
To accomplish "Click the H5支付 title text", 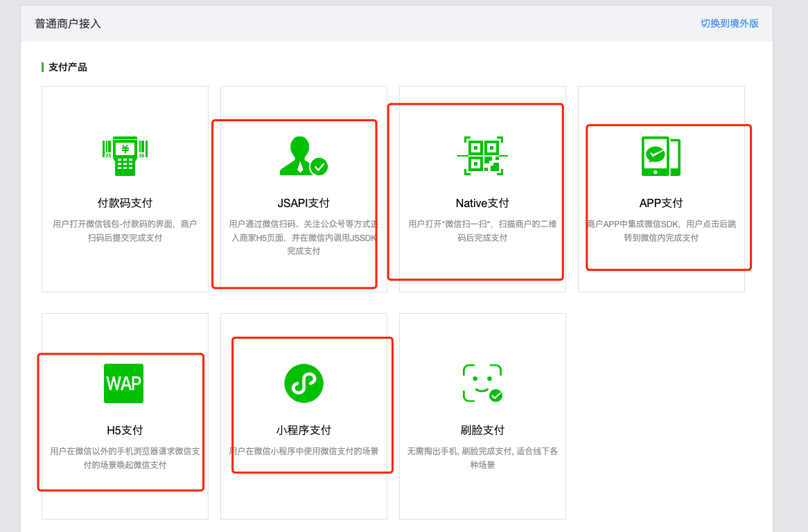I will pyautogui.click(x=123, y=430).
